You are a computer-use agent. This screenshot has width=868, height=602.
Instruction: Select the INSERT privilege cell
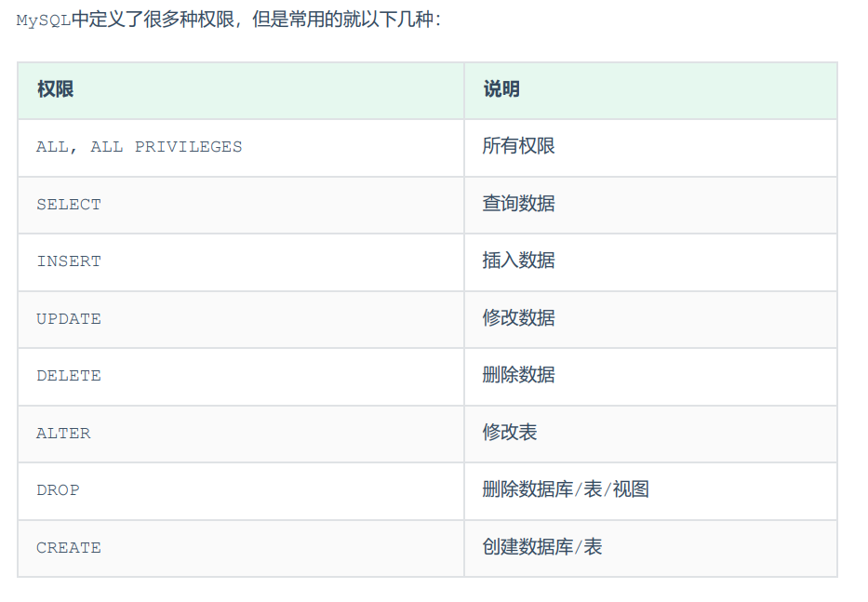tap(69, 261)
